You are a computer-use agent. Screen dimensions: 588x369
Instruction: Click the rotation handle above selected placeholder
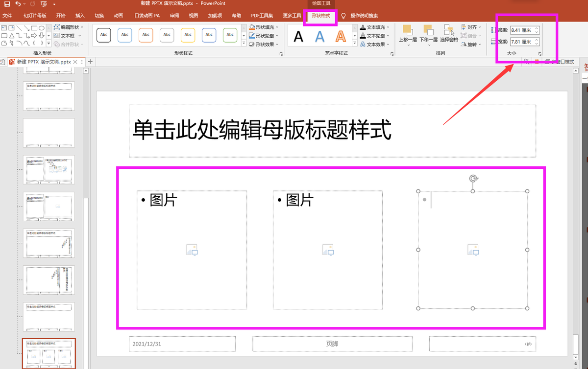473,179
